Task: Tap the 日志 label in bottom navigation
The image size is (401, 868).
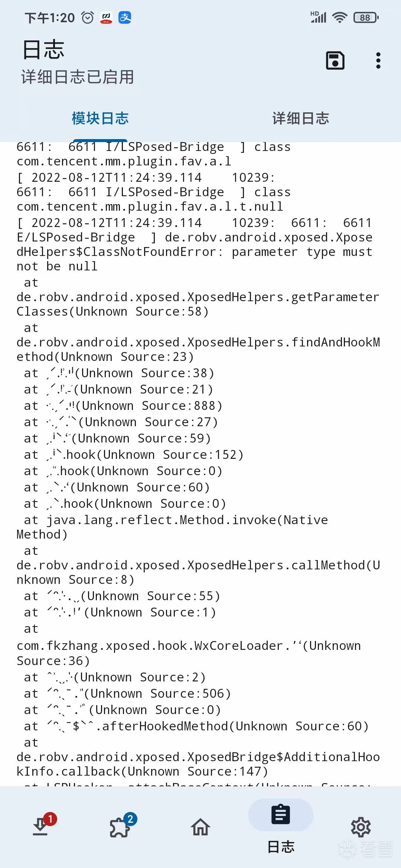Action: coord(281,847)
